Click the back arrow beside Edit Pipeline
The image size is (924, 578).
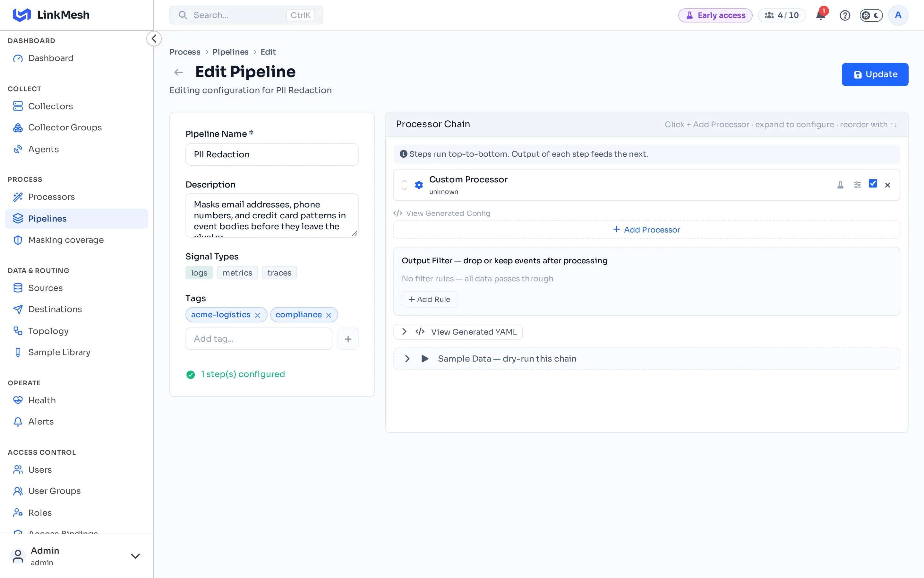click(x=178, y=72)
